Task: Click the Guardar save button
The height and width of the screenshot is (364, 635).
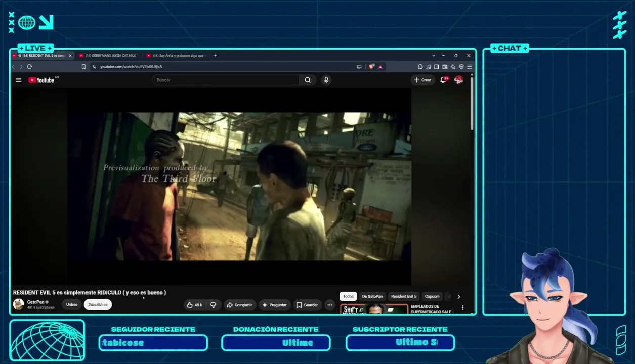Action: click(307, 305)
